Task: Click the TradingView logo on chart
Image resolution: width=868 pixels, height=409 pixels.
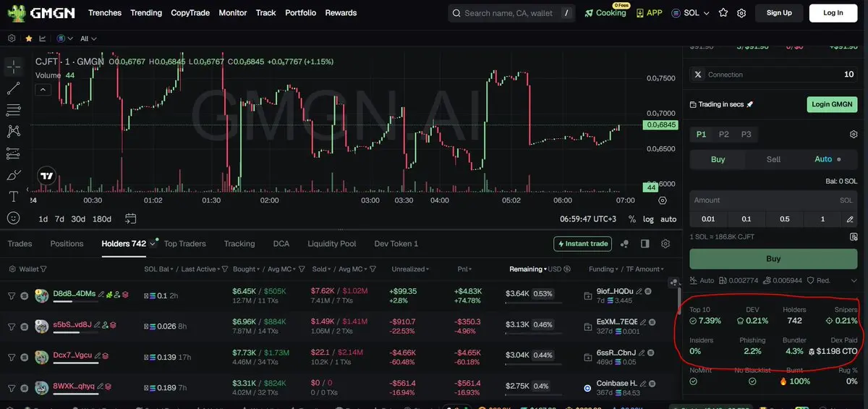Action: point(47,175)
